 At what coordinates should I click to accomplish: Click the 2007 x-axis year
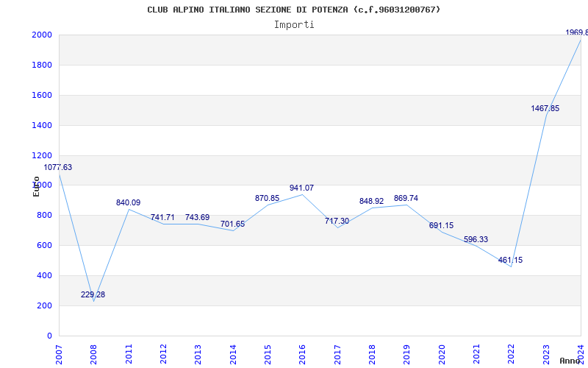59,355
